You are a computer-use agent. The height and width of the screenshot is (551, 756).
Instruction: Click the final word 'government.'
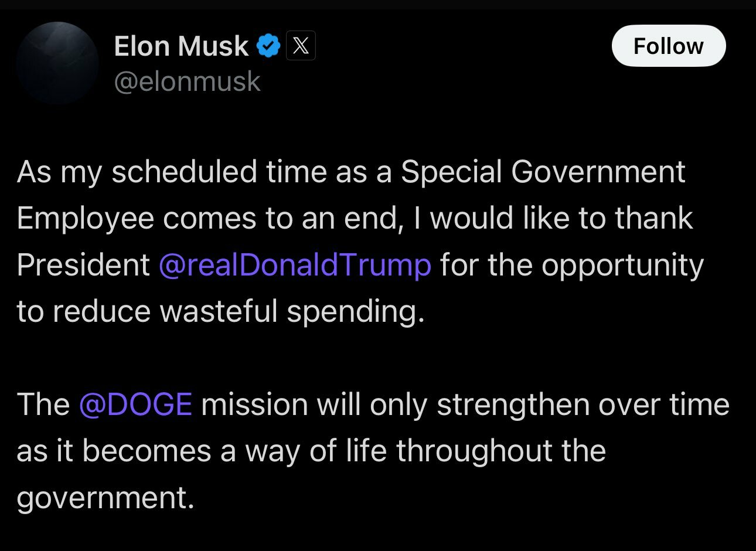(105, 499)
